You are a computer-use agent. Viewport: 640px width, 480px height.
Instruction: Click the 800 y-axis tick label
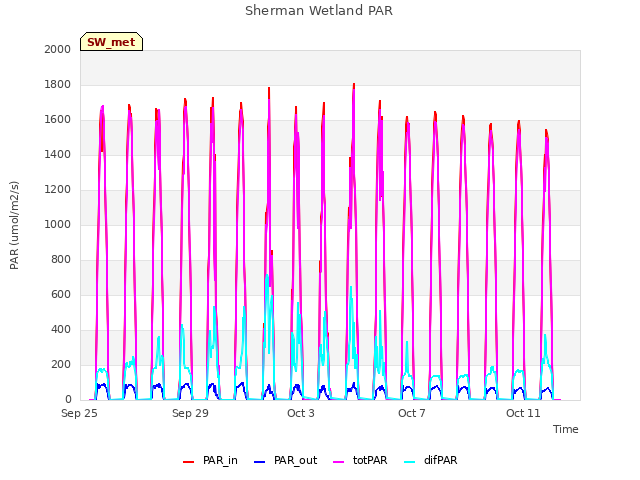coord(61,260)
